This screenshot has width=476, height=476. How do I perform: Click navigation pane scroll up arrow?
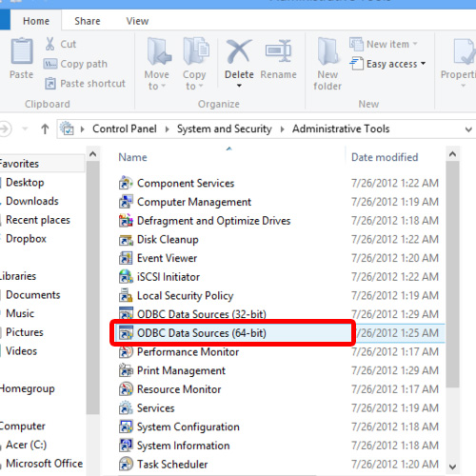point(92,154)
